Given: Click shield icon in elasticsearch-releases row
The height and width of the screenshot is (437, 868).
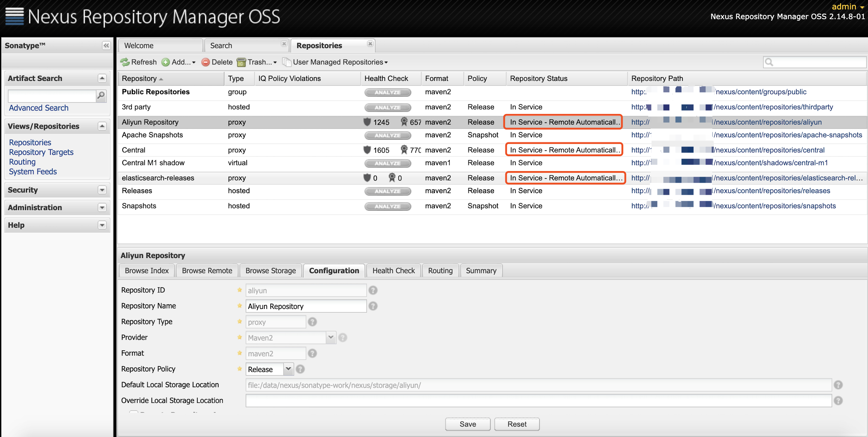Looking at the screenshot, I should point(367,177).
